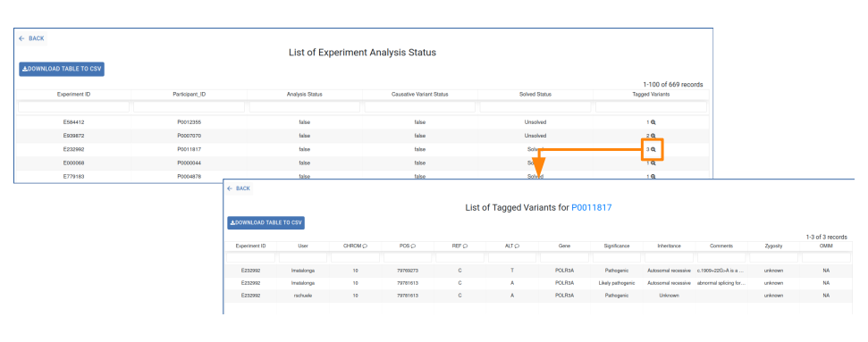Click the Gene column filter field
This screenshot has width=868, height=342.
point(565,257)
